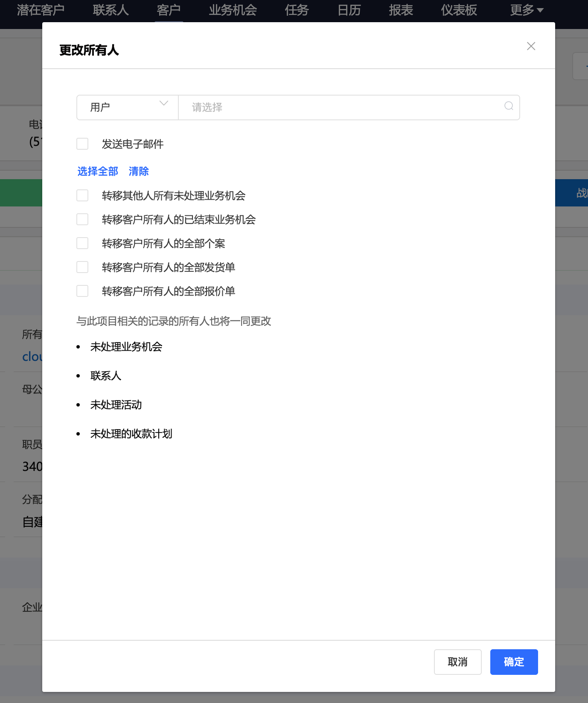The height and width of the screenshot is (703, 588).
Task: Go to the 业务机会 tab
Action: (233, 10)
